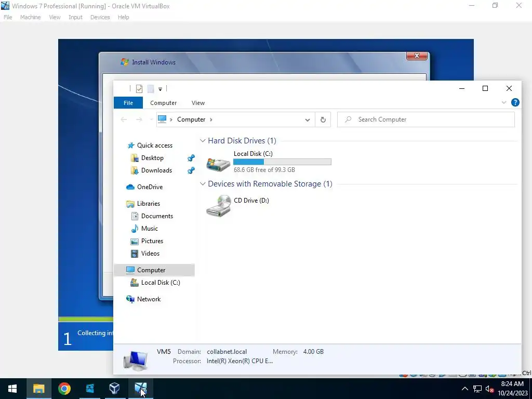Collapse Devices with Removable Storage group
The height and width of the screenshot is (399, 532).
(x=203, y=183)
